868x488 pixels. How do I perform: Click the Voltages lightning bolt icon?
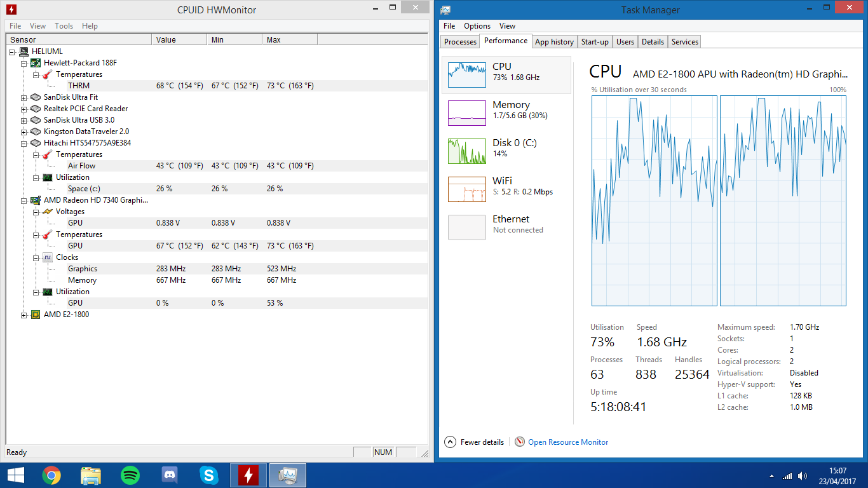[48, 212]
